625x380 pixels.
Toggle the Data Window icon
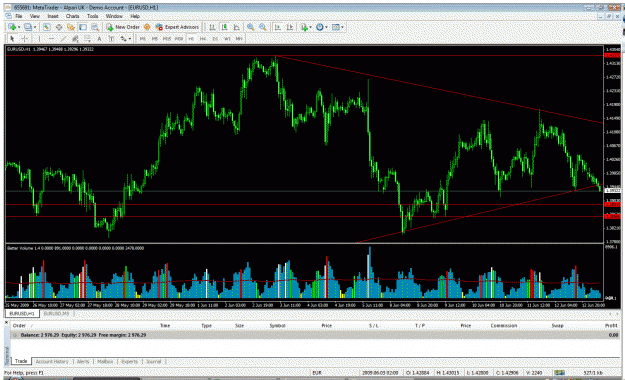[59, 27]
